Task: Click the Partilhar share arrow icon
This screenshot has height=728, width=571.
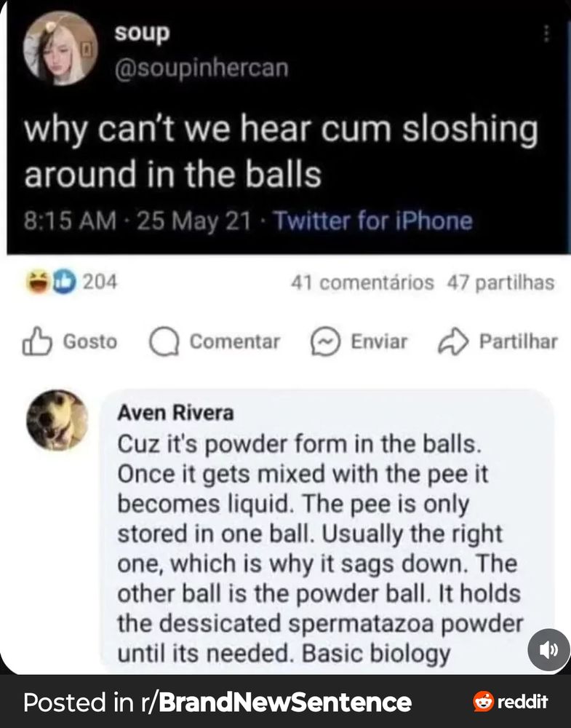Action: tap(453, 341)
